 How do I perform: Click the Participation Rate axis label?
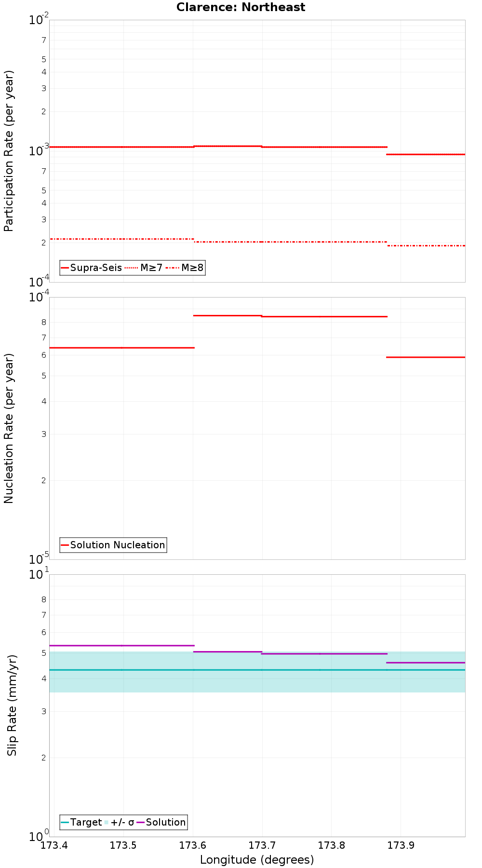pos(9,151)
